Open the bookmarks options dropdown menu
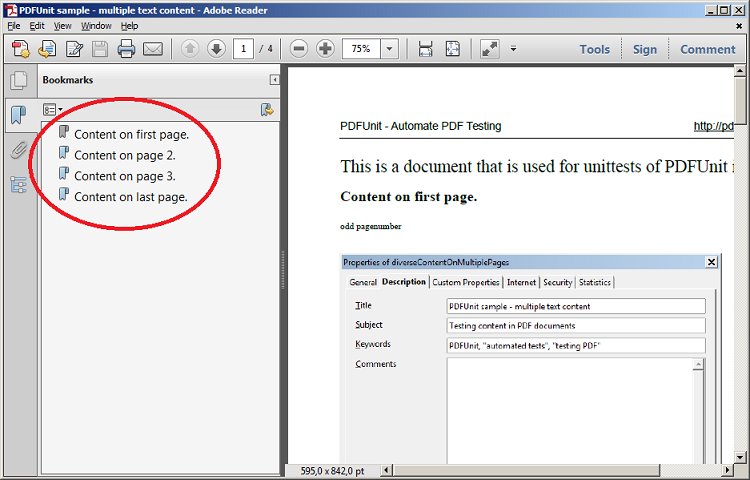 point(52,110)
